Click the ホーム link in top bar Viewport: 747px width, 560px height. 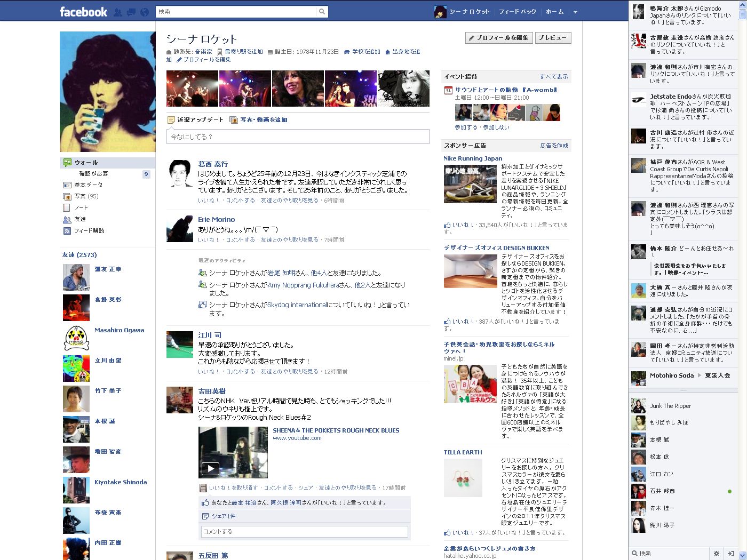point(554,12)
